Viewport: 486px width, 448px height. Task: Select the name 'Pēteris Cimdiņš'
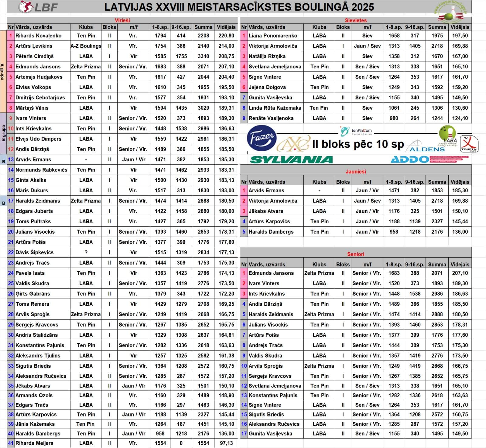[34, 56]
